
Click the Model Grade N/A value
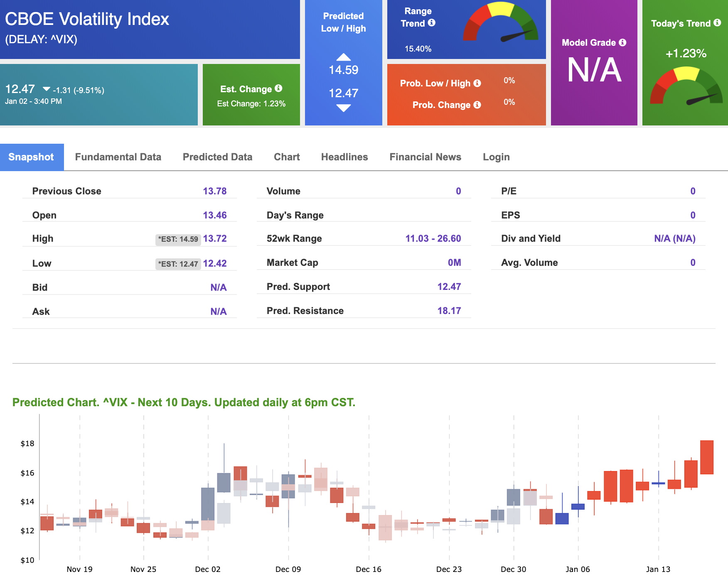point(594,70)
